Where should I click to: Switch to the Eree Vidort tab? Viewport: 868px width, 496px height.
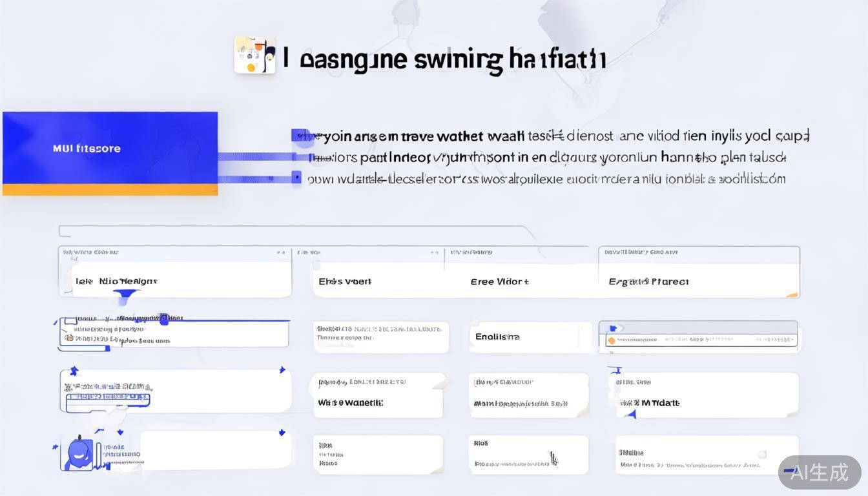click(x=499, y=282)
